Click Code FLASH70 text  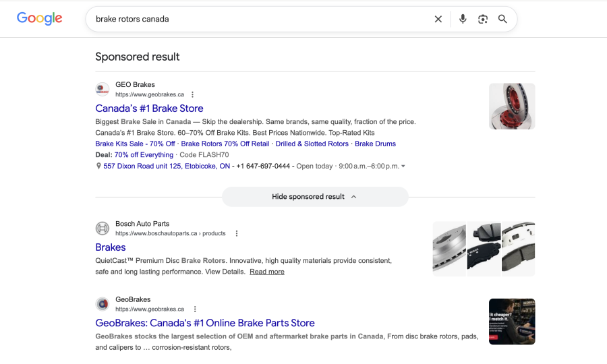pos(204,155)
